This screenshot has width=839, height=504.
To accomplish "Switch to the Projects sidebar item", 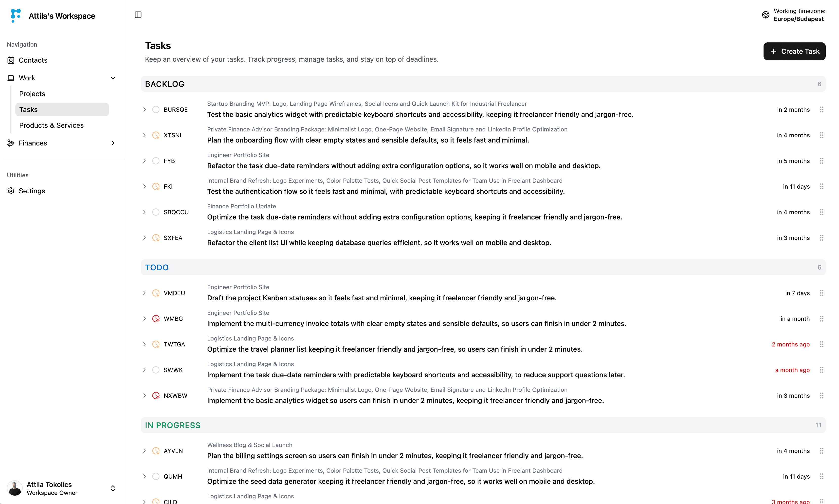I will pos(32,94).
